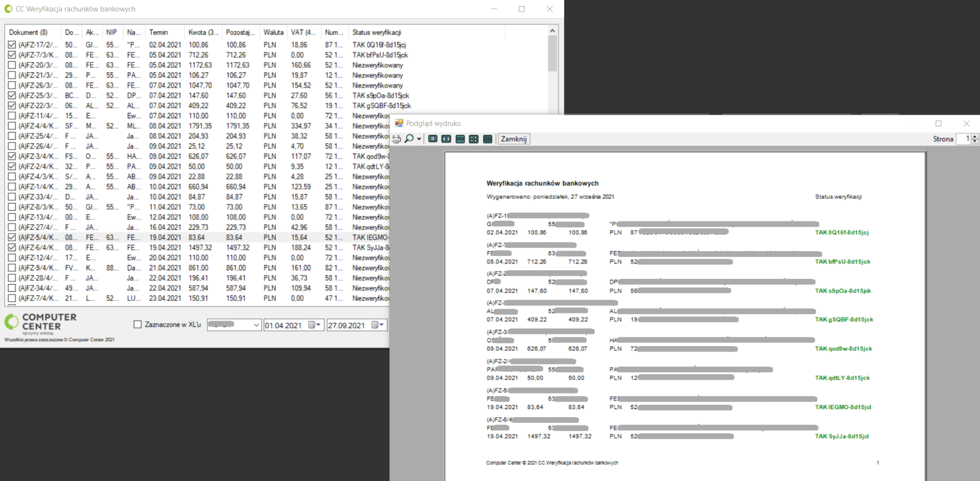
Task: Maximize the CC Weryfikacja window
Action: pos(521,9)
